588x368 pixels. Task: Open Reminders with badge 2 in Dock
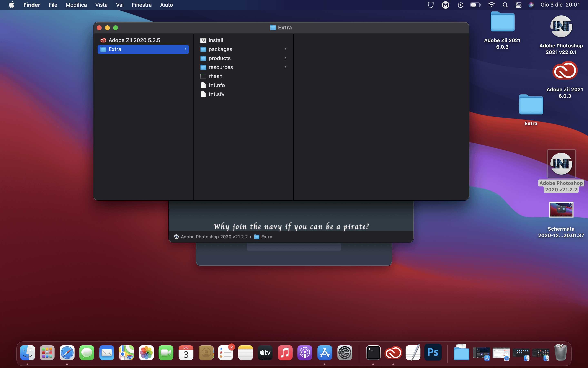[x=226, y=352]
